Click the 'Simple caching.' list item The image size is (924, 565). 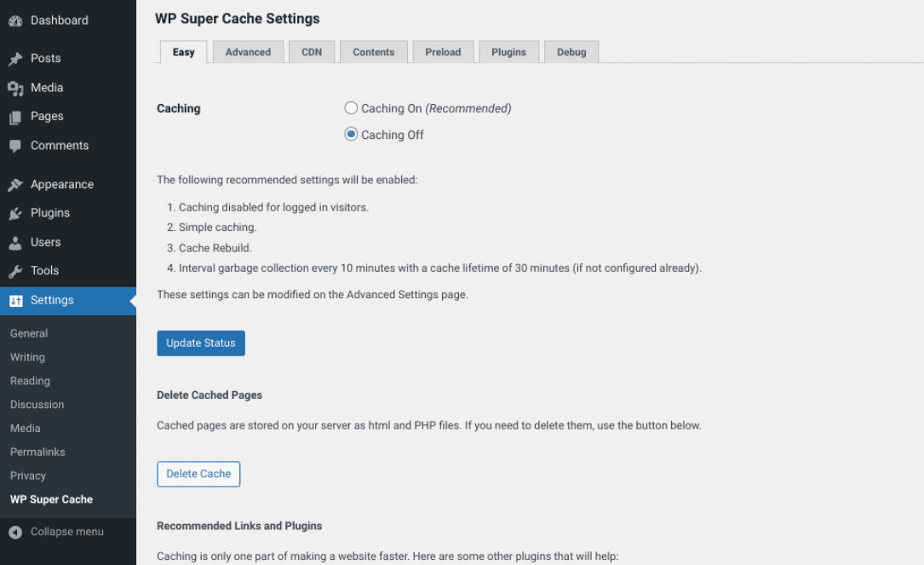click(217, 228)
